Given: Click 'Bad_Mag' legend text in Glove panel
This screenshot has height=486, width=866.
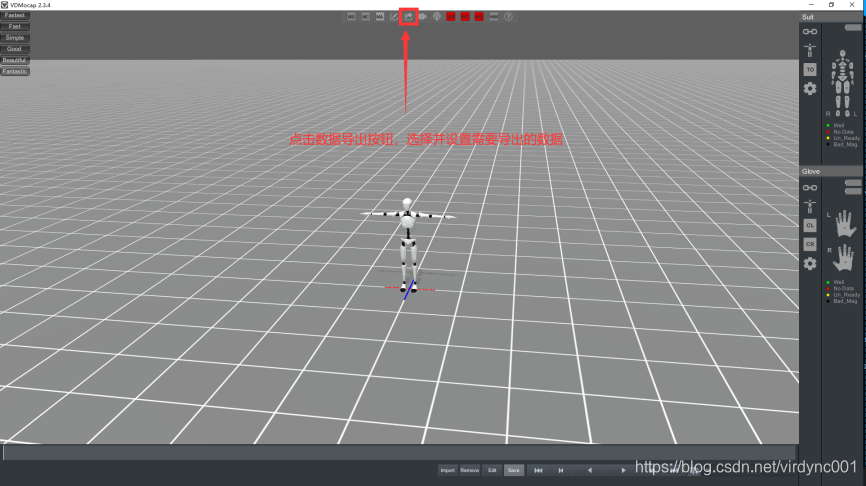Looking at the screenshot, I should [845, 301].
